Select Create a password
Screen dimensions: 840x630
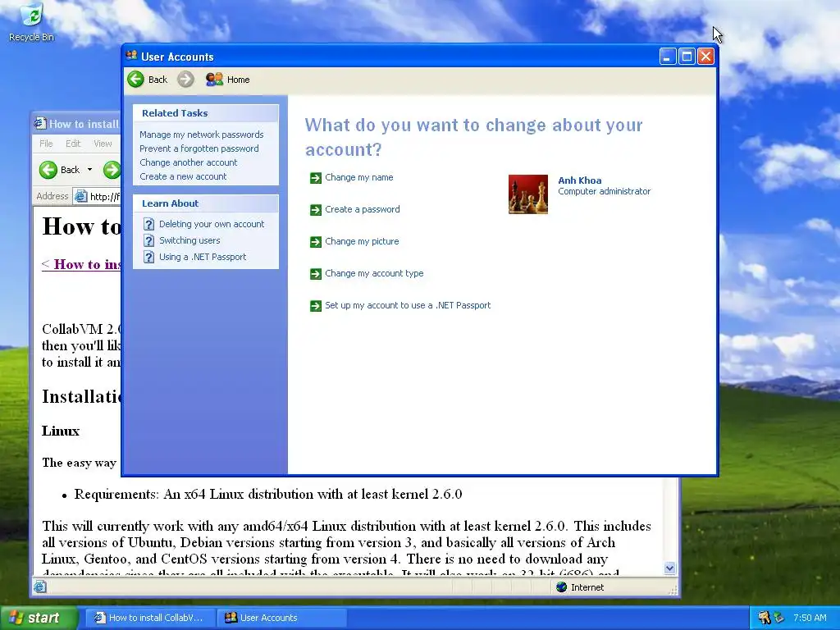[362, 209]
